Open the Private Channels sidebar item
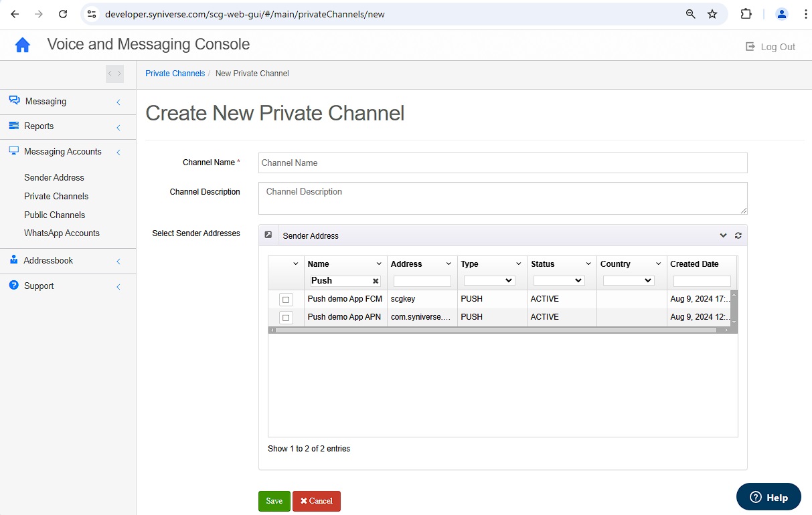The height and width of the screenshot is (515, 812). pyautogui.click(x=56, y=196)
